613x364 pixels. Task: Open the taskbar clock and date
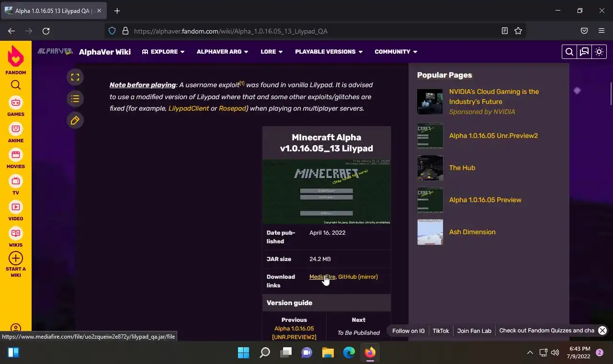[x=580, y=353]
